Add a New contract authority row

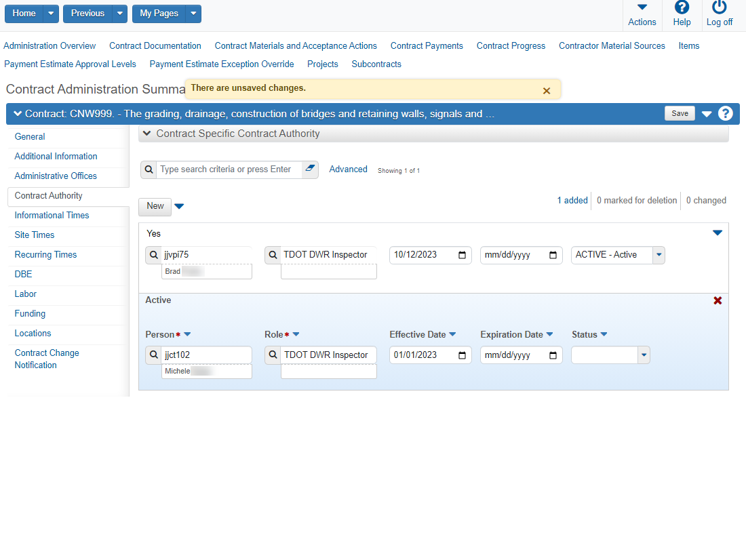[x=155, y=206]
